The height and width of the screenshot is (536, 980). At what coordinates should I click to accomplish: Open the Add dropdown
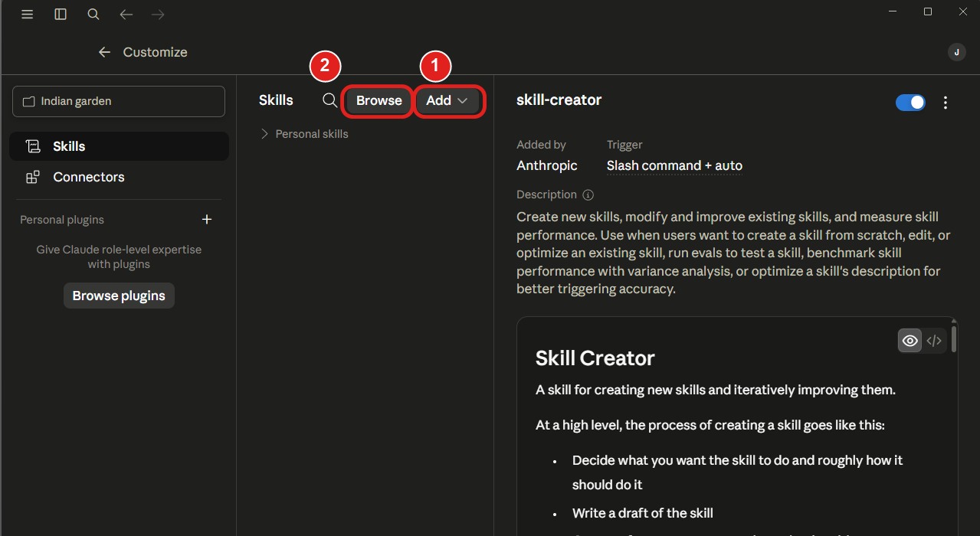448,100
